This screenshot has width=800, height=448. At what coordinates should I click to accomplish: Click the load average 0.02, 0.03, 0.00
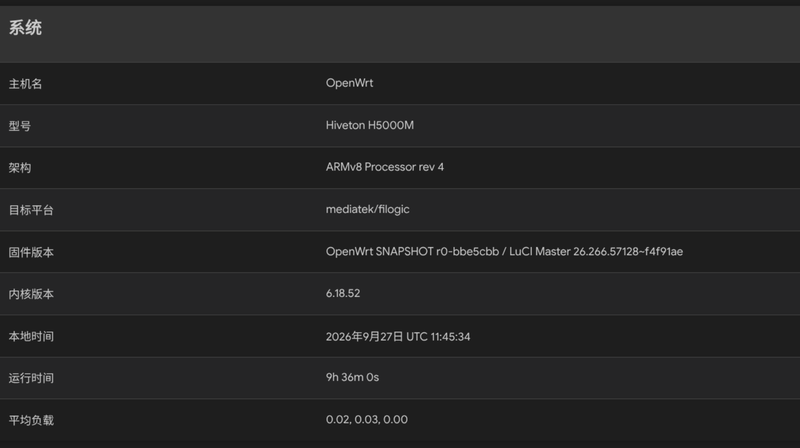click(x=366, y=419)
